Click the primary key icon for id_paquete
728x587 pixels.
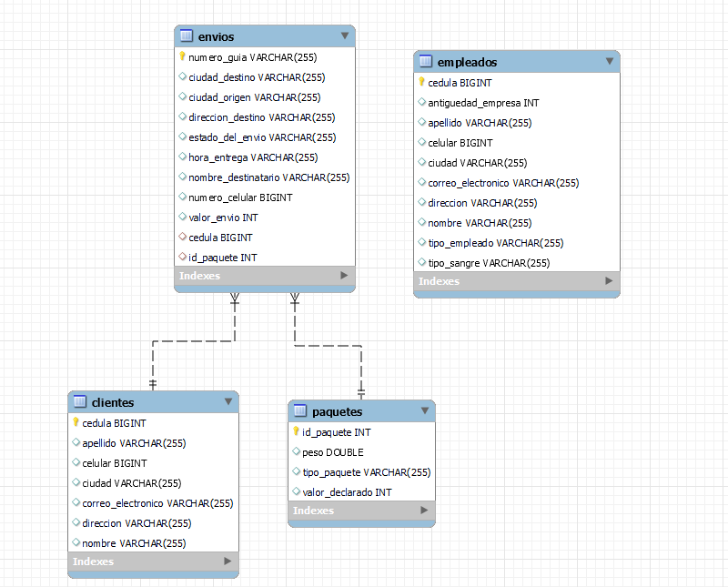pyautogui.click(x=298, y=432)
